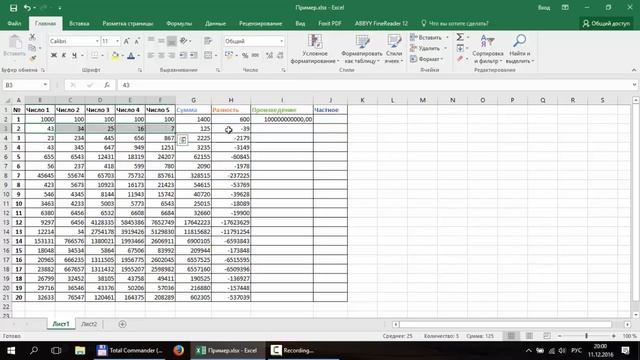
Task: Click the merge and center icon
Action: click(x=208, y=55)
